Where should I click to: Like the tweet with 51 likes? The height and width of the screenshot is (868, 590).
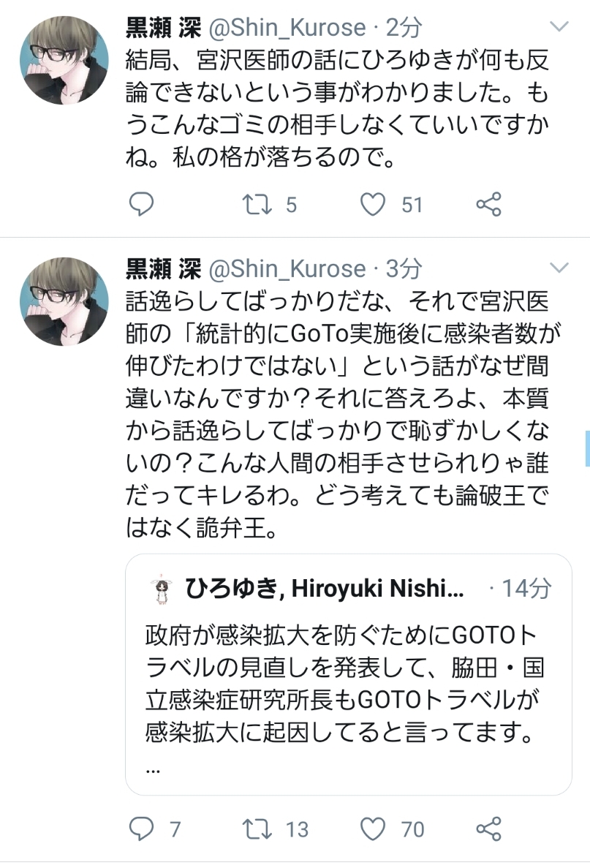point(373,204)
